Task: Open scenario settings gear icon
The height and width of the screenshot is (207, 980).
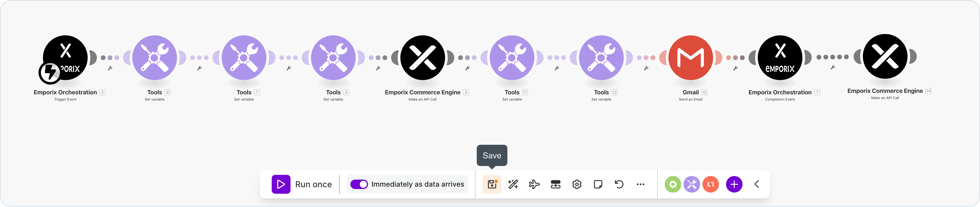Action: coord(577,184)
